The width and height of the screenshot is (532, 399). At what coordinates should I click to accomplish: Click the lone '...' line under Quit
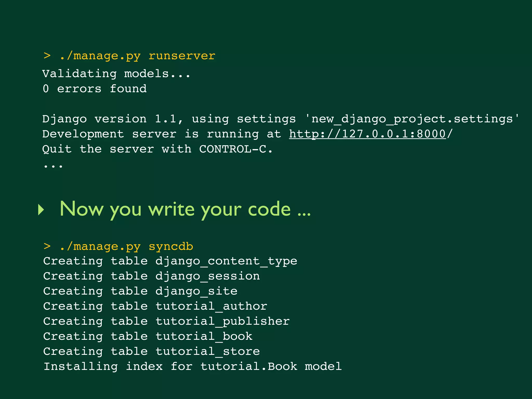coord(53,166)
